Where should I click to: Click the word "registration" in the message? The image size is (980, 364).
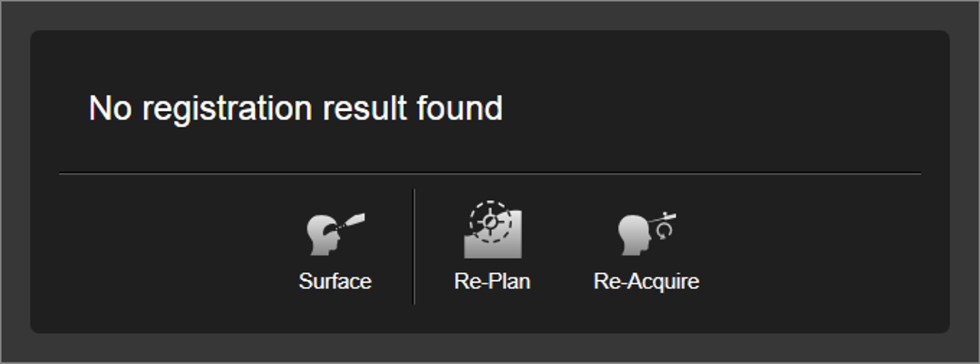pyautogui.click(x=227, y=109)
